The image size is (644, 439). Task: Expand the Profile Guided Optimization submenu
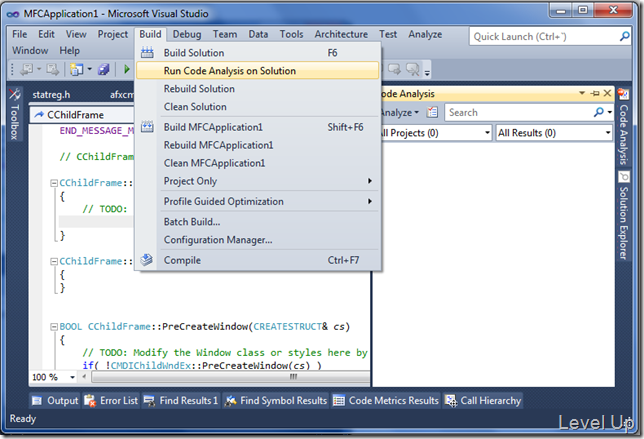pyautogui.click(x=370, y=201)
